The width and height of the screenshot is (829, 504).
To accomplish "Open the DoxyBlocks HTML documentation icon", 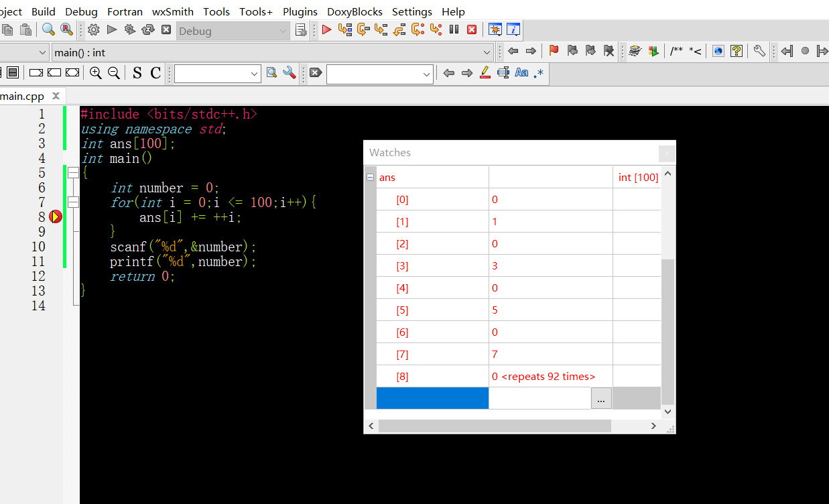I will [x=718, y=51].
